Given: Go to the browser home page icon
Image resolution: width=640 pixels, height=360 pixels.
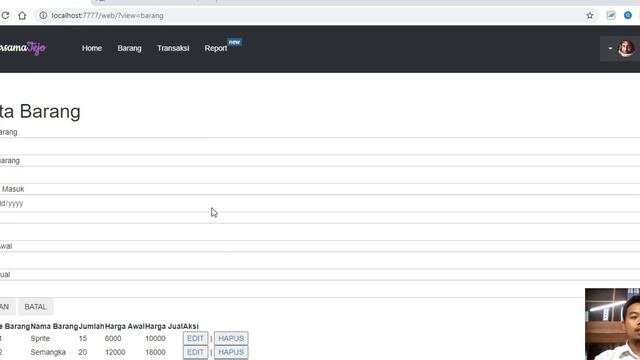Looking at the screenshot, I should pyautogui.click(x=22, y=16).
